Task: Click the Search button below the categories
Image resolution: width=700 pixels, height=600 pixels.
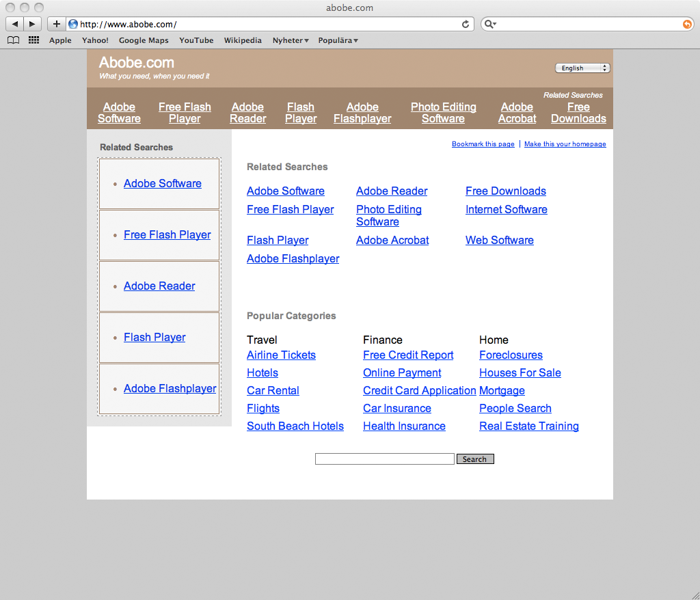Action: pyautogui.click(x=474, y=459)
